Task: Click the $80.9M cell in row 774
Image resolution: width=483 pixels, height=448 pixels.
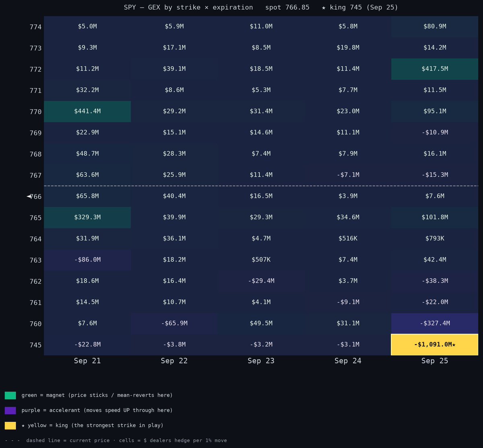Action: tap(435, 27)
